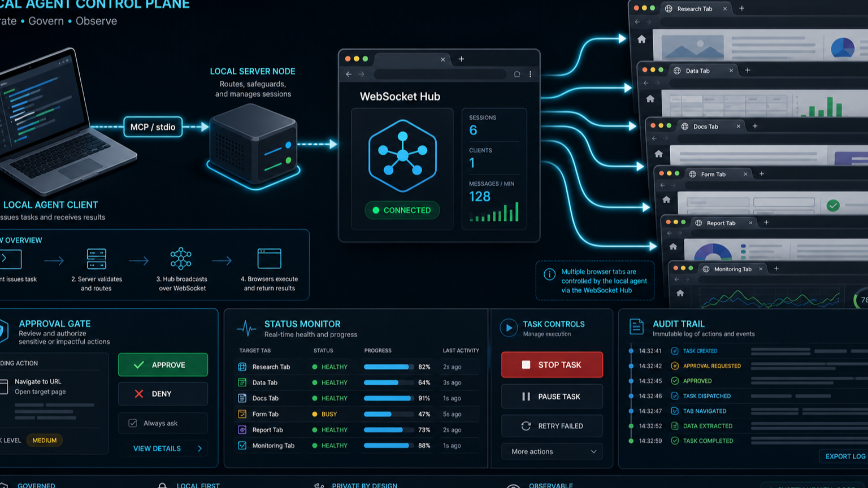Image resolution: width=868 pixels, height=488 pixels.
Task: Click the WebSocket Hub browser's three-dot menu
Action: (530, 74)
